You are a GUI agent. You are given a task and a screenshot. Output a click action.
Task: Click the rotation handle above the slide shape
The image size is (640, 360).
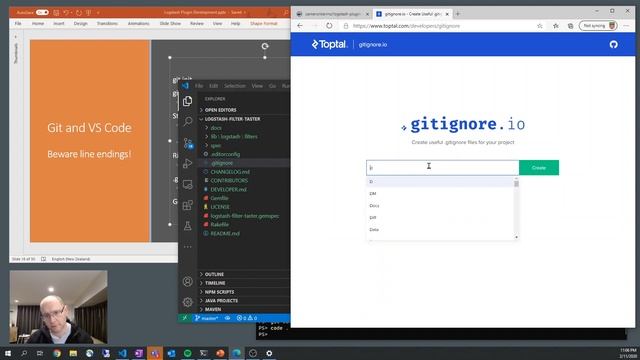[265, 46]
